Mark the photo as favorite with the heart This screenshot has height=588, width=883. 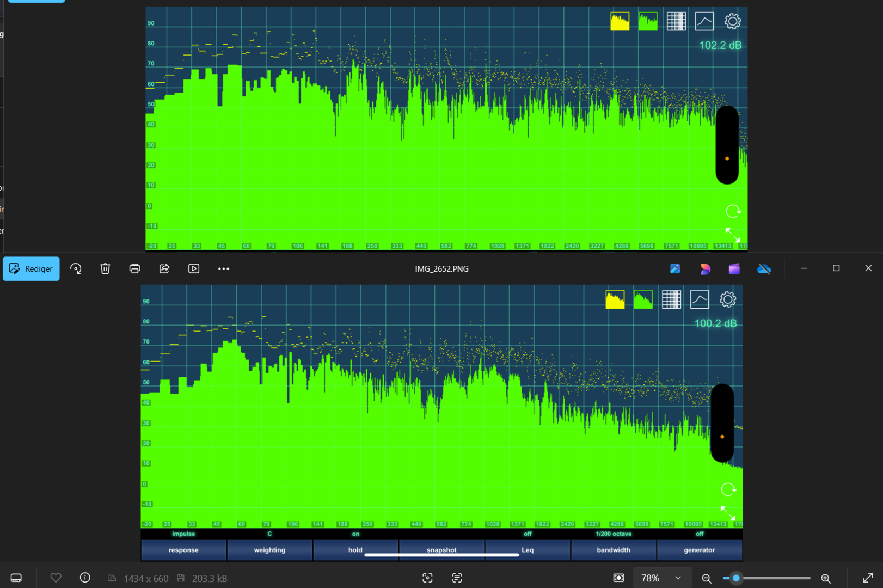tap(56, 578)
